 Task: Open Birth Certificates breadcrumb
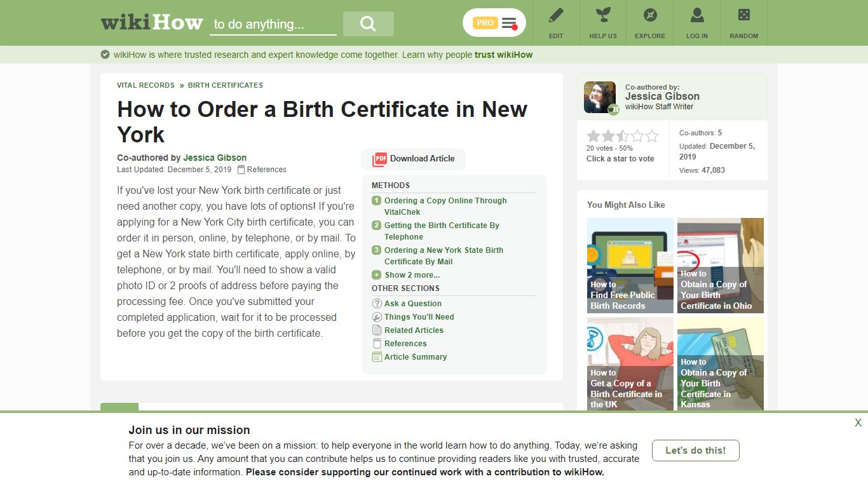pyautogui.click(x=226, y=85)
